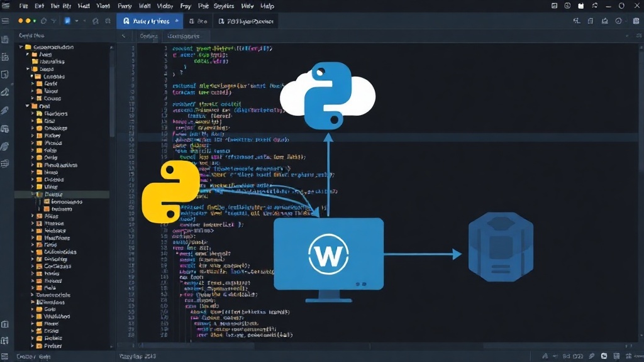Open the Help menu
The width and height of the screenshot is (644, 362).
point(267,6)
